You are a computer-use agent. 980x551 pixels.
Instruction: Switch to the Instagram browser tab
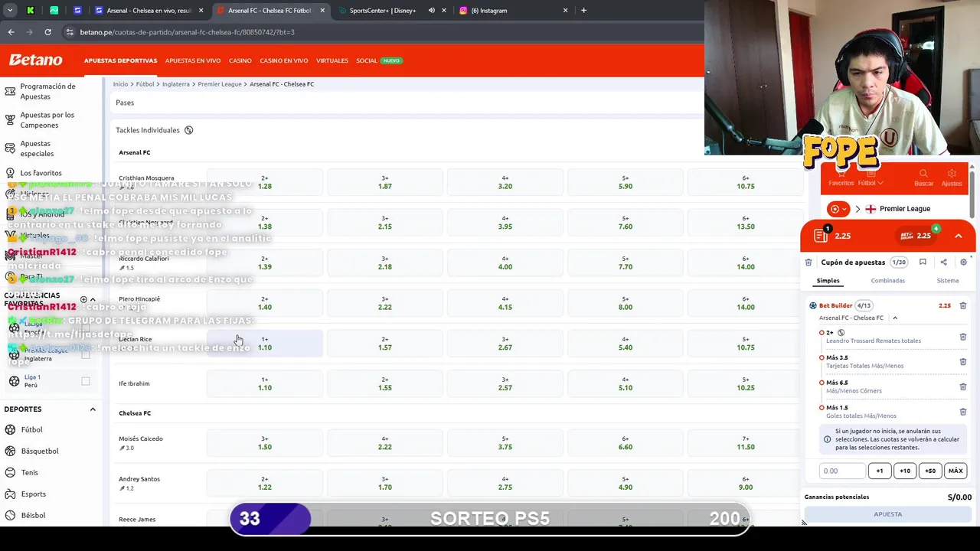[x=515, y=11]
